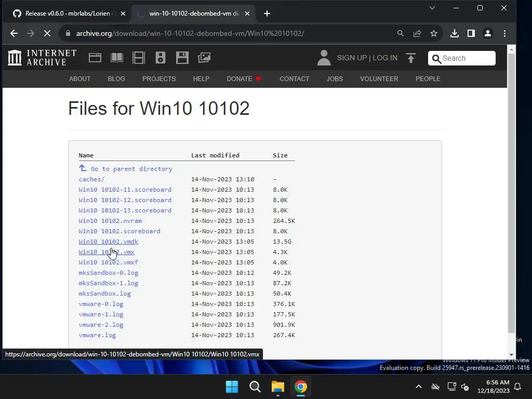This screenshot has height=399, width=532.
Task: Open the PEOPLE menu item
Action: point(428,79)
